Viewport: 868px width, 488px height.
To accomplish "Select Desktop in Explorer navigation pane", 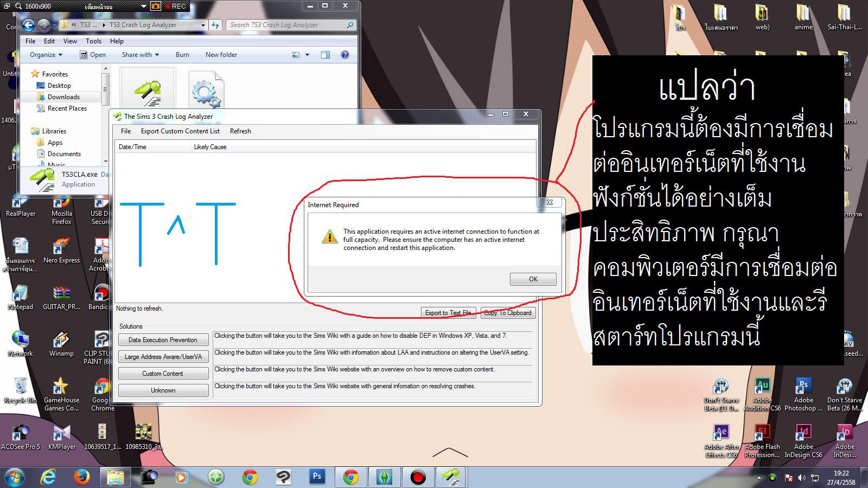I will [59, 86].
